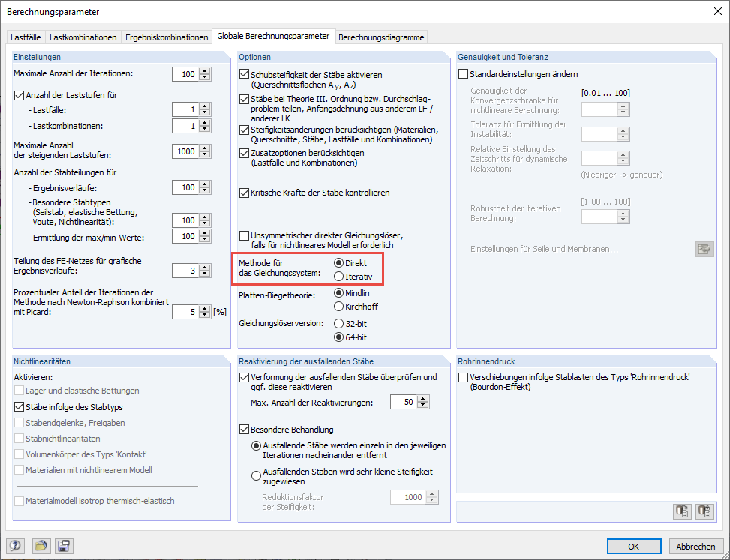The image size is (730, 560).
Task: Enable Bourdon-Effekt under Rohrinnendruck
Action: (x=463, y=378)
